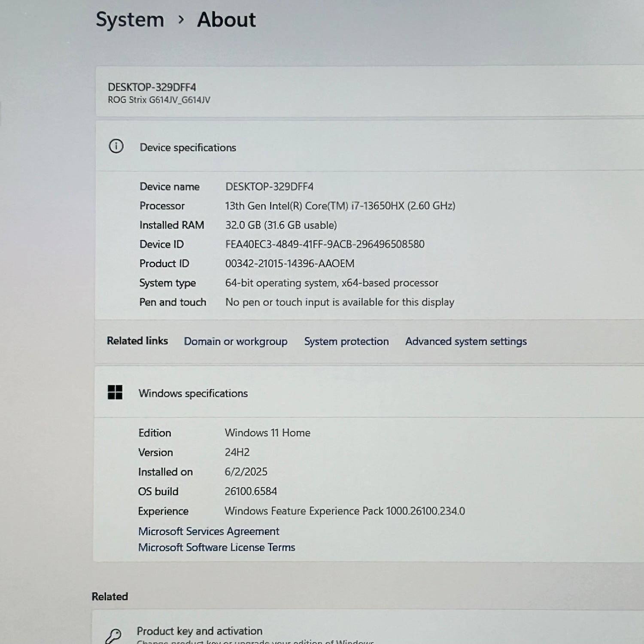Open Advanced system settings link
644x644 pixels.
[466, 342]
